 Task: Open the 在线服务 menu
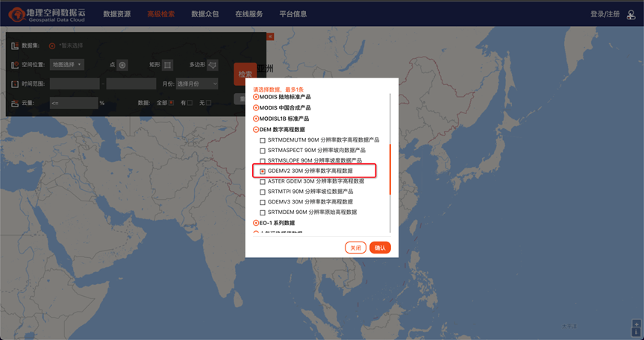[249, 14]
